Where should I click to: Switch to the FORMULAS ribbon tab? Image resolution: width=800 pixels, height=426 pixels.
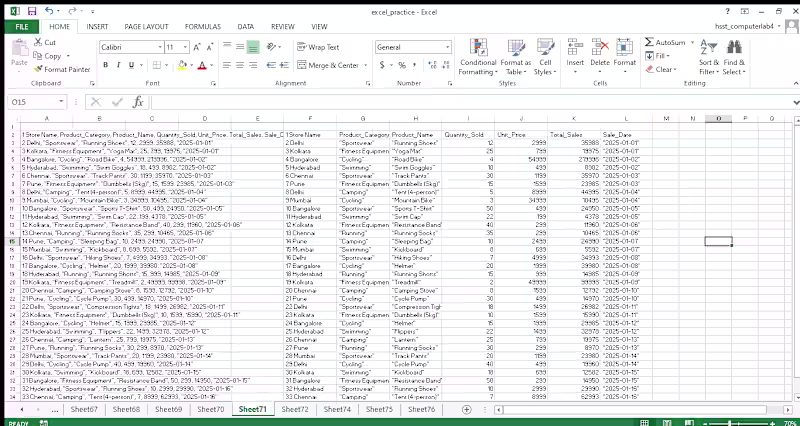pos(203,27)
